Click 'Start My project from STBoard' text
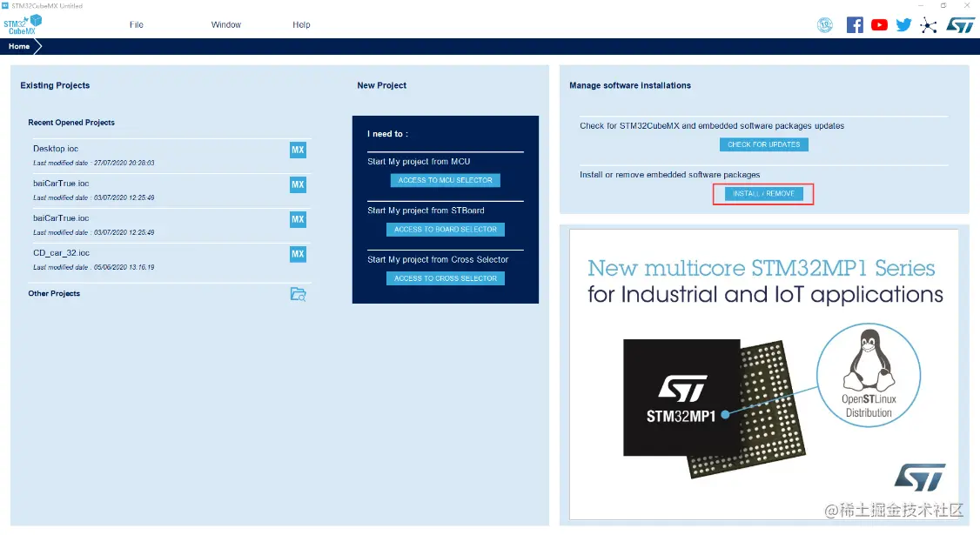This screenshot has width=980, height=535. 426,211
